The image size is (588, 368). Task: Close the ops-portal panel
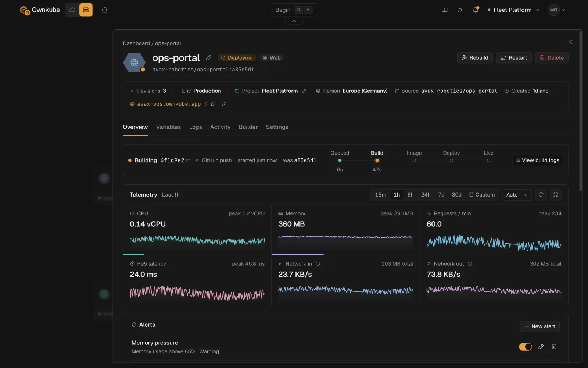(570, 42)
